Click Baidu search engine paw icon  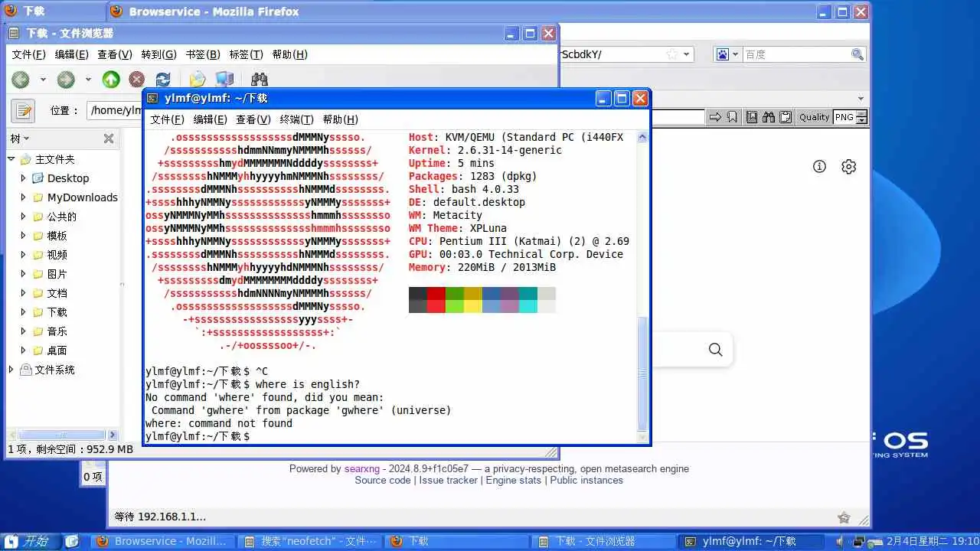pyautogui.click(x=723, y=54)
